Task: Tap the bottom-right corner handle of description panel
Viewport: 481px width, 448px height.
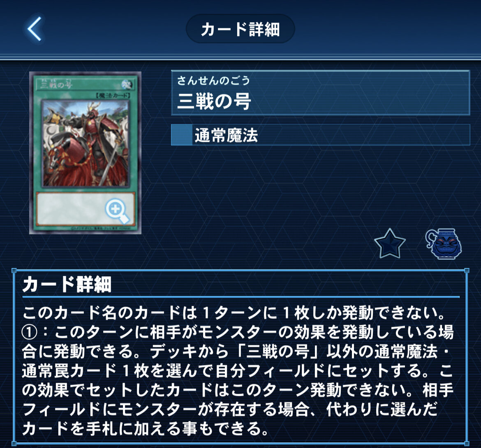Action: (467, 443)
